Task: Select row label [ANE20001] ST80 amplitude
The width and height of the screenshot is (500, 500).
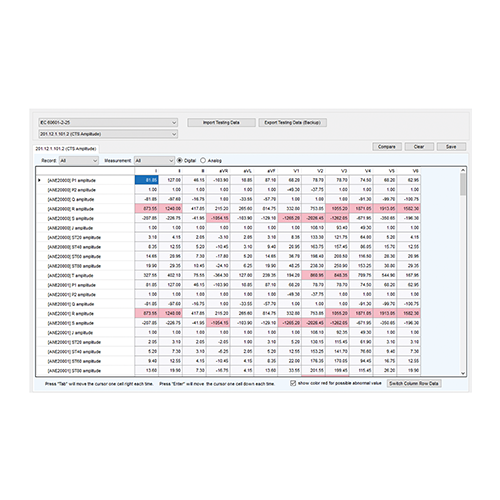Action: pos(74,371)
